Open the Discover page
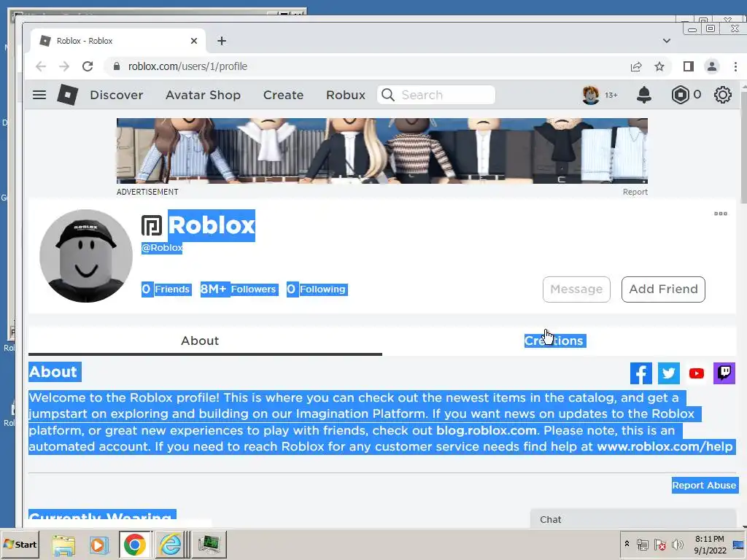747x560 pixels. 116,95
